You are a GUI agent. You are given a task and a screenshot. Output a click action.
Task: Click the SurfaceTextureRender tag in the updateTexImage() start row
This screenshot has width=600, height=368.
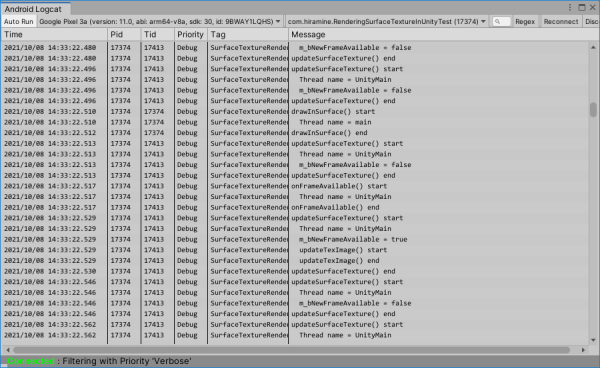(x=249, y=250)
